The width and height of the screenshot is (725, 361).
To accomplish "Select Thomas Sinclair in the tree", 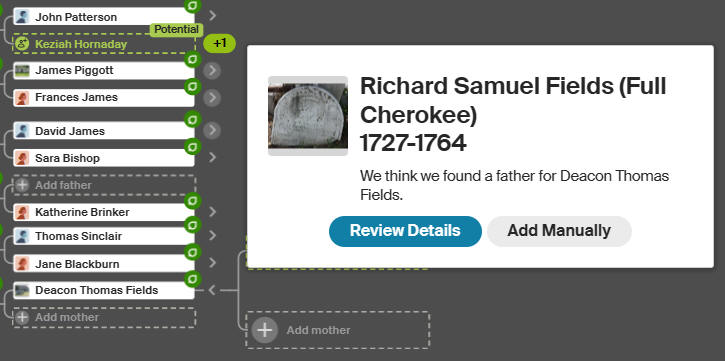I will click(104, 236).
